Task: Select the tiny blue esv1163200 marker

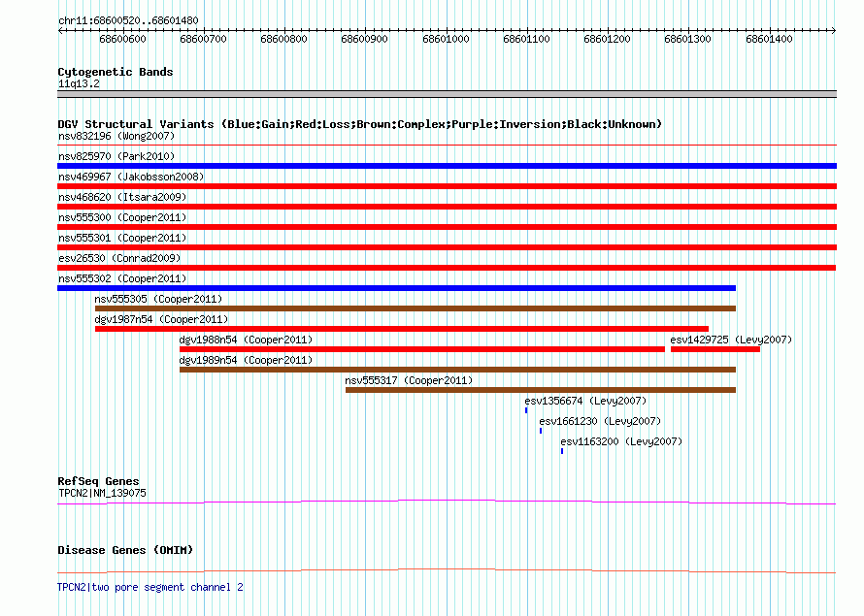Action: [x=562, y=451]
